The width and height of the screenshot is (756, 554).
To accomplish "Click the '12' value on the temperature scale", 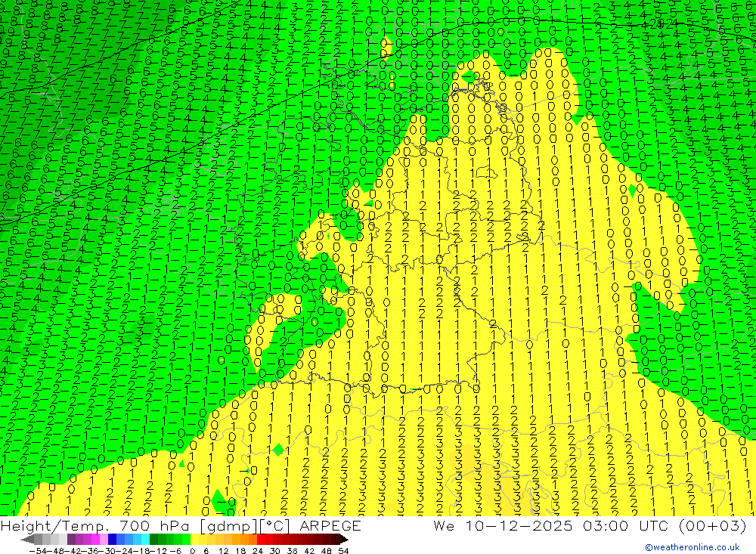I will (x=223, y=551).
